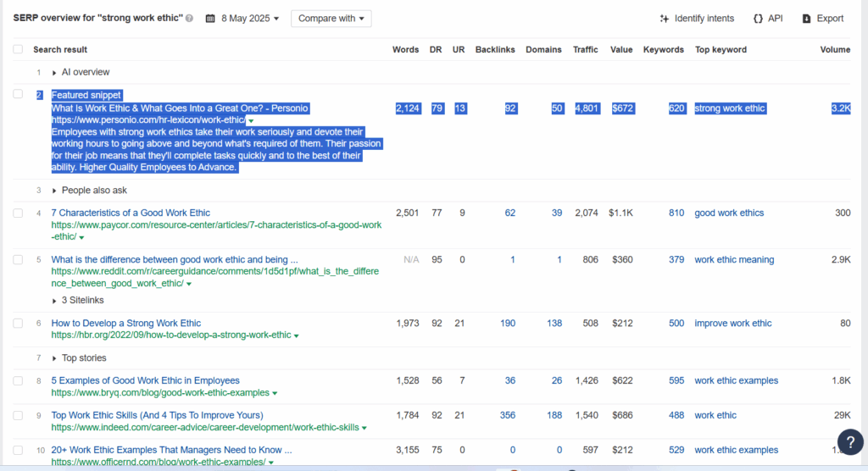Expand the Top stories row
This screenshot has height=471, width=868.
point(53,358)
